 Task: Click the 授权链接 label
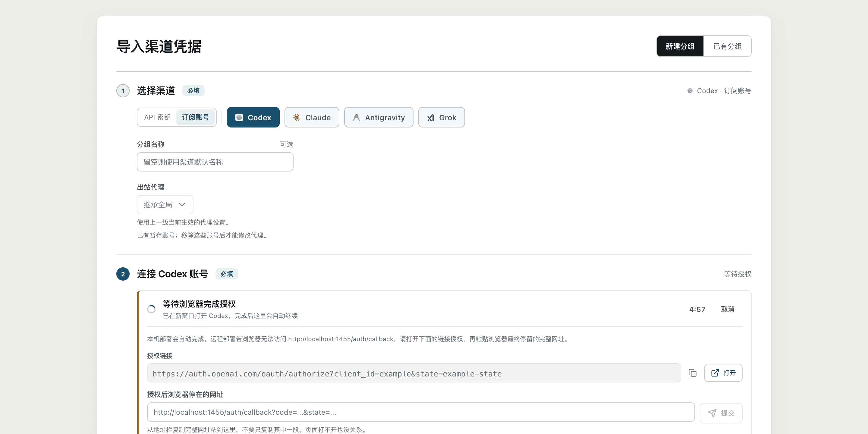[160, 356]
